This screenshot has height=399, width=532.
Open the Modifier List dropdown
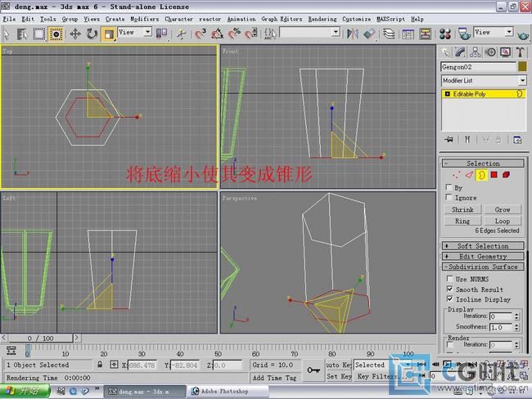(522, 81)
